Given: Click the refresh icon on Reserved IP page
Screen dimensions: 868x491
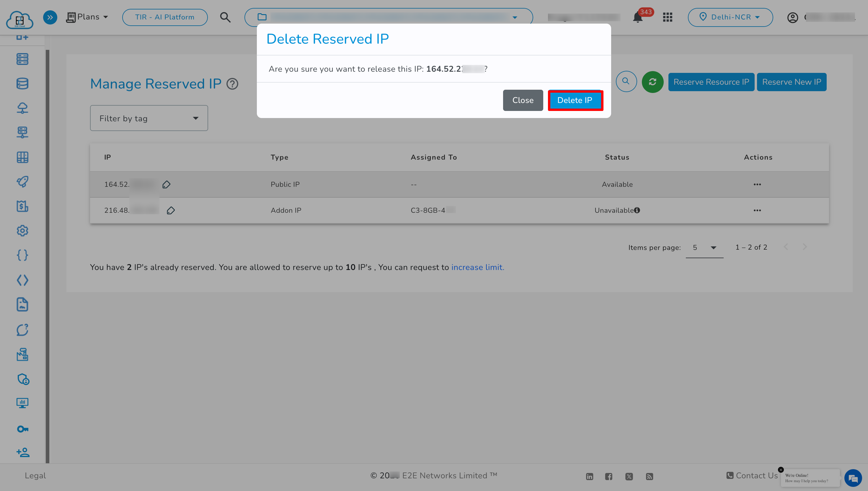Looking at the screenshot, I should point(652,82).
